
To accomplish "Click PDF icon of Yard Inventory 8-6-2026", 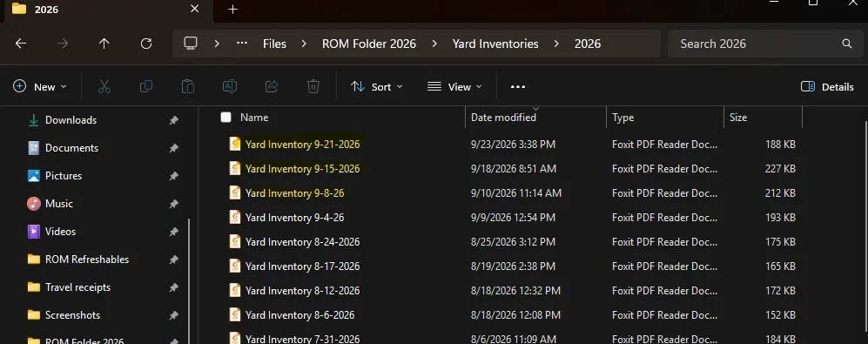I will tap(235, 314).
